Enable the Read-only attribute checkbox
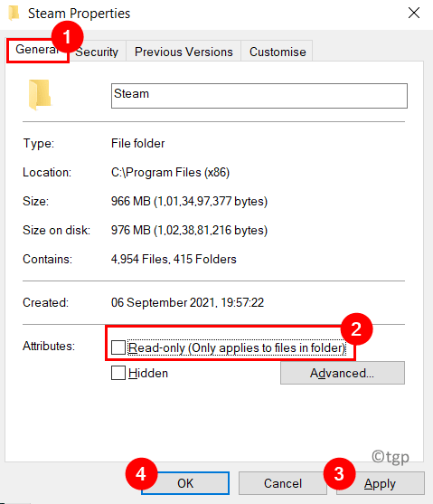 pos(118,347)
